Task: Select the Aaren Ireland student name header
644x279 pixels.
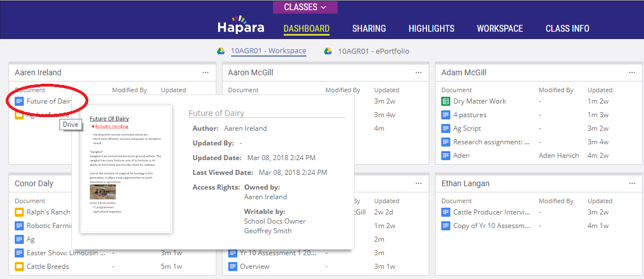Action: 38,72
